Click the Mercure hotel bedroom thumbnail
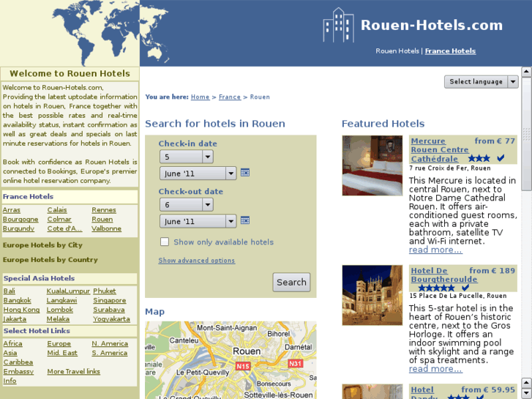The width and height of the screenshot is (532, 399). click(x=372, y=165)
